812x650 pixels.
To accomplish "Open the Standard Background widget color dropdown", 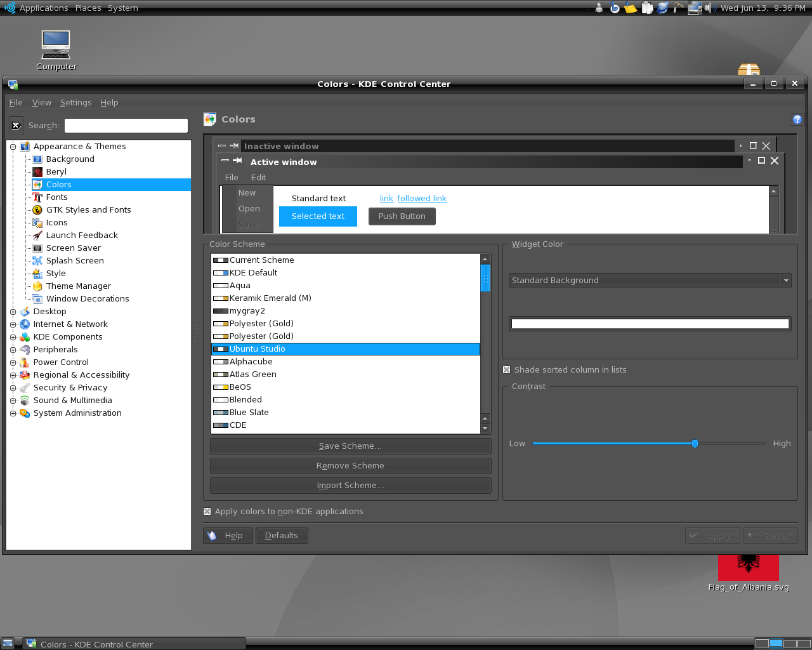I will [650, 281].
